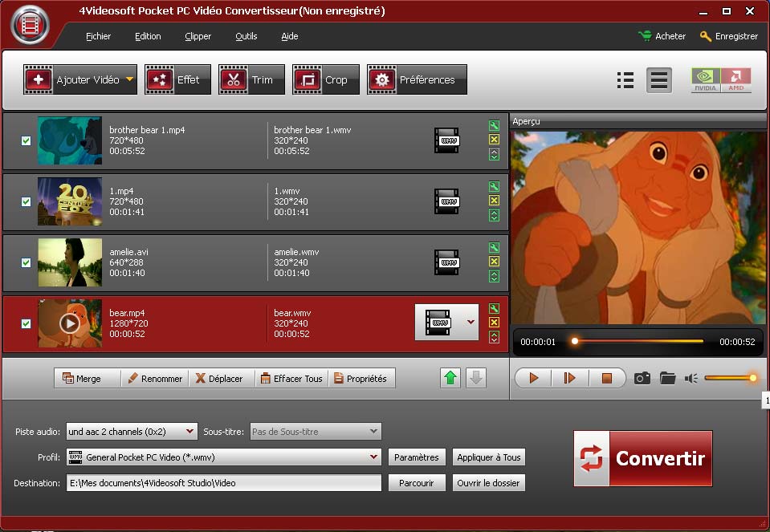
Task: Remove amelie.avi with its yellow X icon
Action: (494, 262)
